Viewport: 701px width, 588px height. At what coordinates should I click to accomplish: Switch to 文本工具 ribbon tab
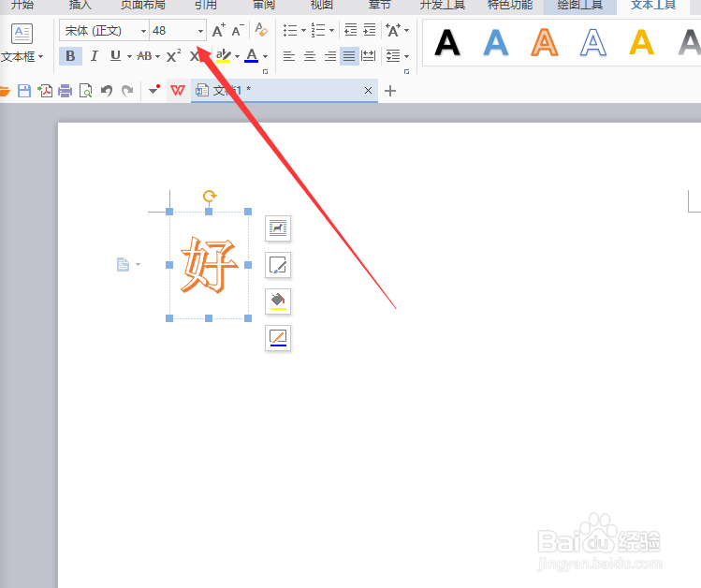tap(653, 6)
